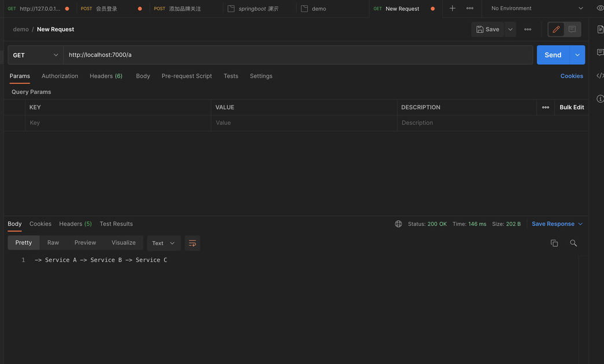This screenshot has width=604, height=364.
Task: Open the Tests tab
Action: click(x=231, y=76)
